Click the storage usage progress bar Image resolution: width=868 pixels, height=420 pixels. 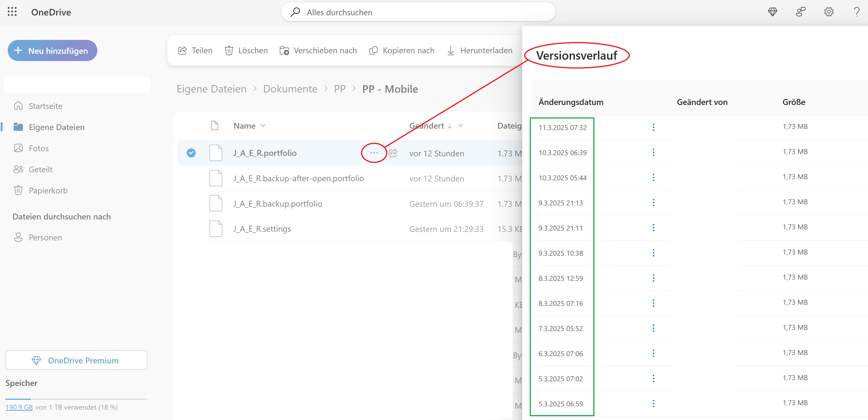[x=76, y=399]
